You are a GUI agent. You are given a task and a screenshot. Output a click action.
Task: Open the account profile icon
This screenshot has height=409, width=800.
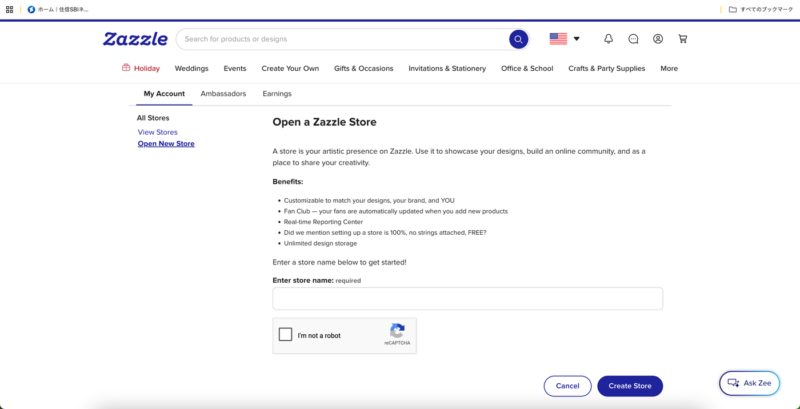click(x=658, y=39)
